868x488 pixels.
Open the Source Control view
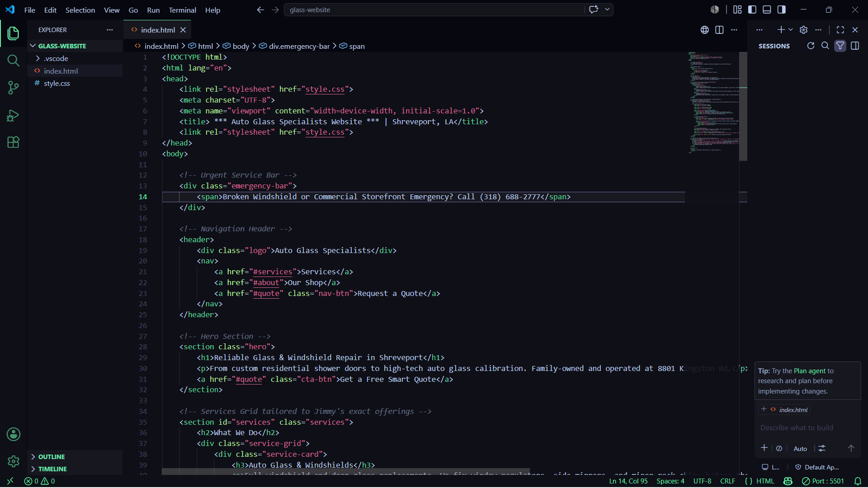pyautogui.click(x=14, y=88)
